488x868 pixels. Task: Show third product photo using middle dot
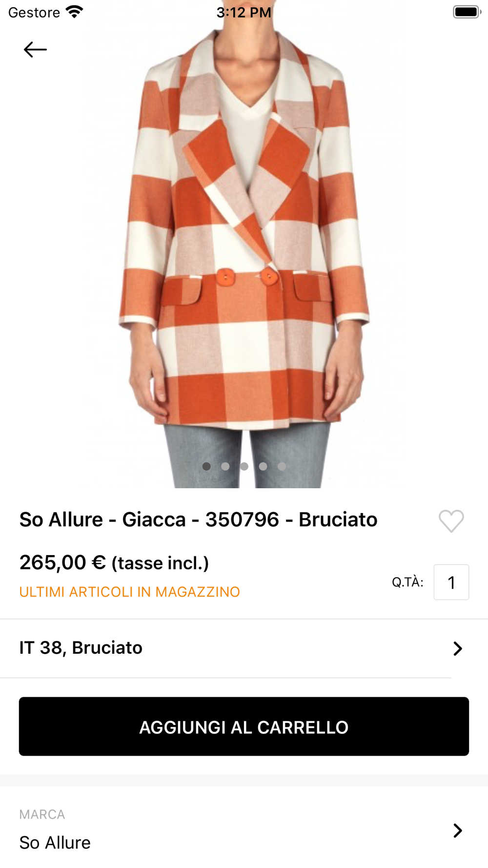point(244,466)
